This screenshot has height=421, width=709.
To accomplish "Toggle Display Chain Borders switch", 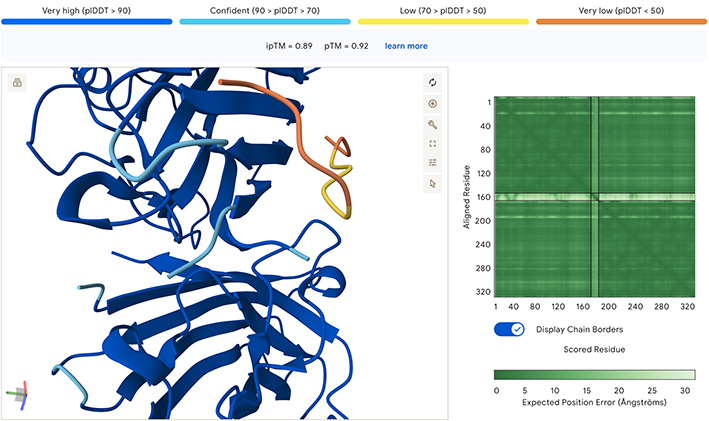I will 509,329.
